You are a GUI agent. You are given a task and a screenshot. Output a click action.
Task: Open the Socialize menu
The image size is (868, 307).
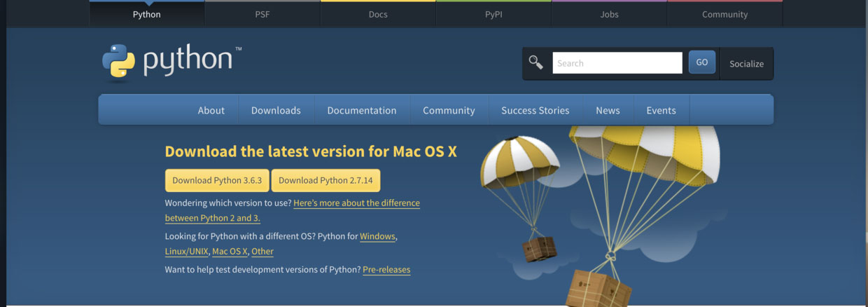(746, 64)
